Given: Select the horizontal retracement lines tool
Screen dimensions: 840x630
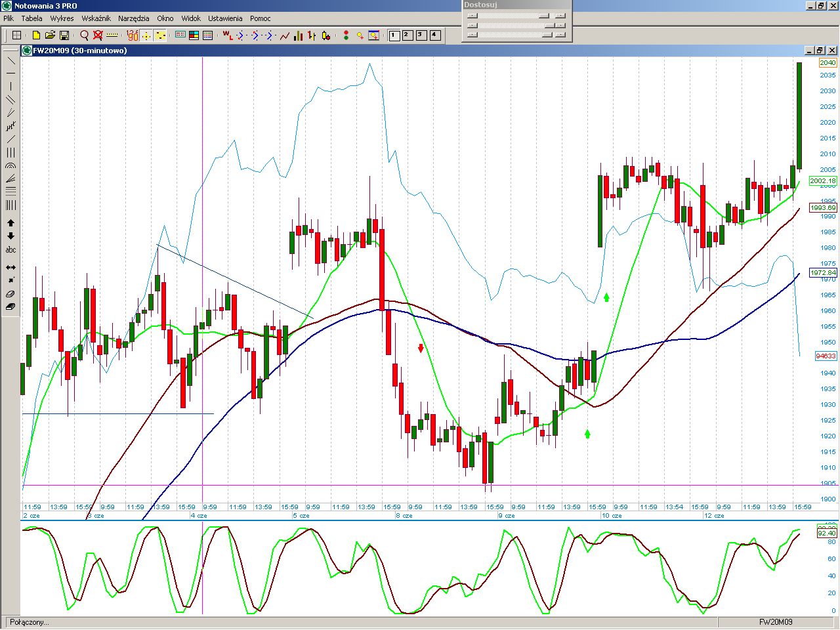Looking at the screenshot, I should point(10,192).
